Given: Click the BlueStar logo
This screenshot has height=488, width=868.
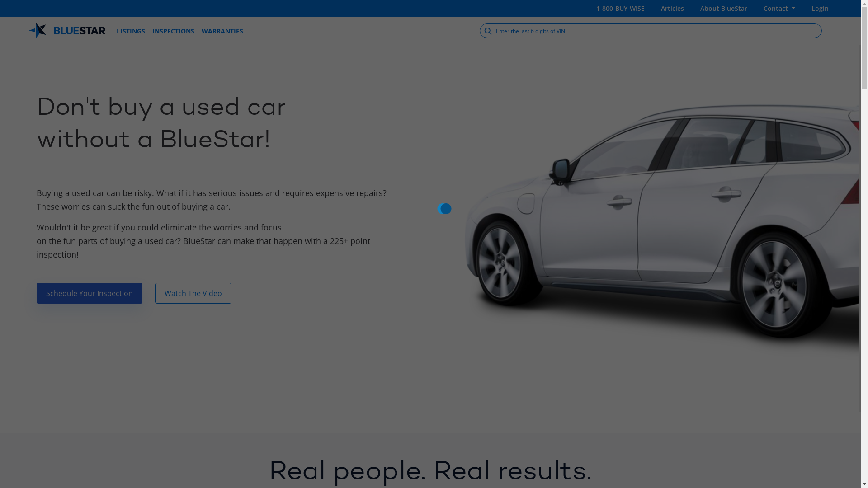Looking at the screenshot, I should coord(67,31).
